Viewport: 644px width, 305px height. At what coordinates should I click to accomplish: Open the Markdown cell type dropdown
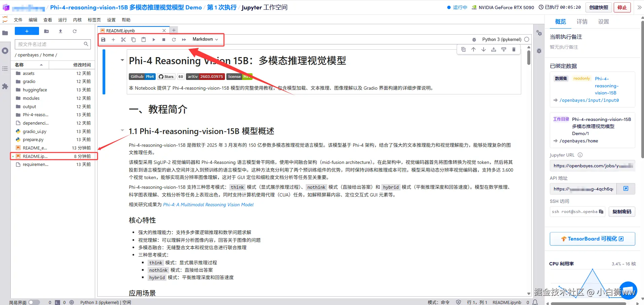click(205, 39)
